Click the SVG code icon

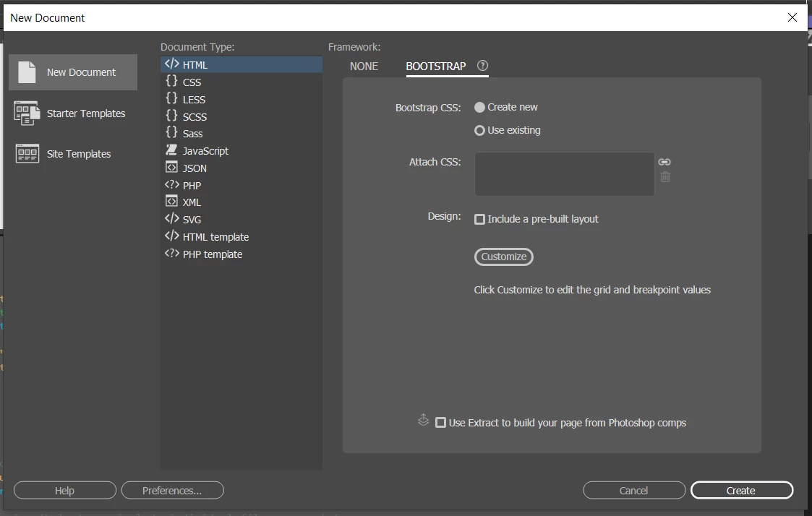pos(172,218)
